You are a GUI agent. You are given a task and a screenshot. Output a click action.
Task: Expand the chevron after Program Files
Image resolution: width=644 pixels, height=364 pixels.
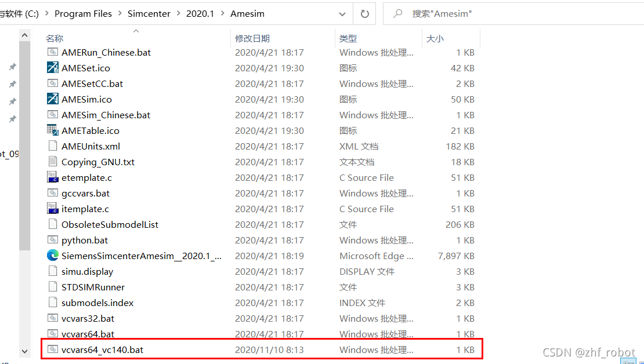120,13
